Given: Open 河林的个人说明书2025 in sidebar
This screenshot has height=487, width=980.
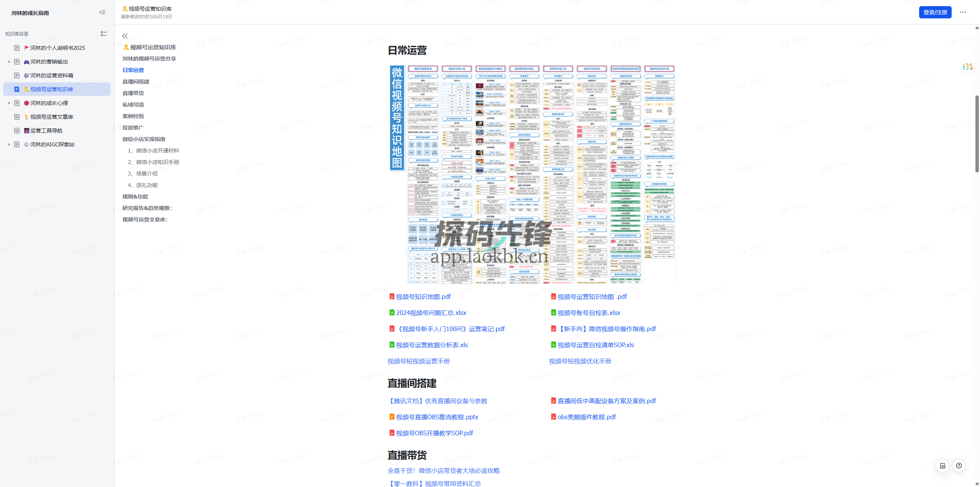Looking at the screenshot, I should 57,48.
